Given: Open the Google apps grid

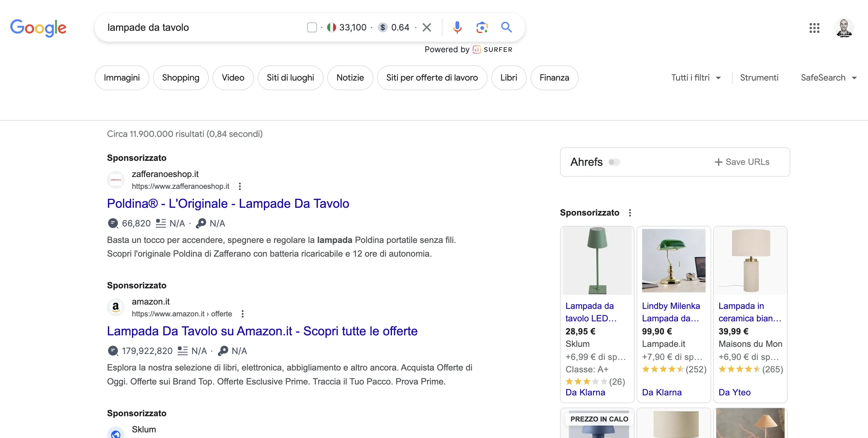Looking at the screenshot, I should [x=815, y=28].
